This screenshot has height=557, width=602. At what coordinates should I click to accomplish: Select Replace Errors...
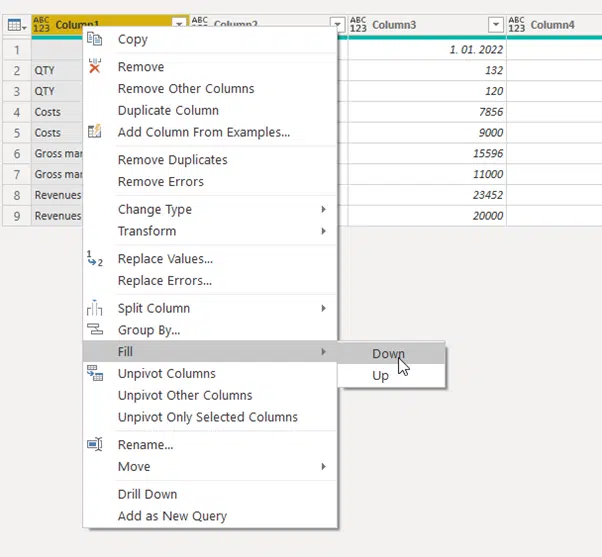click(210, 281)
